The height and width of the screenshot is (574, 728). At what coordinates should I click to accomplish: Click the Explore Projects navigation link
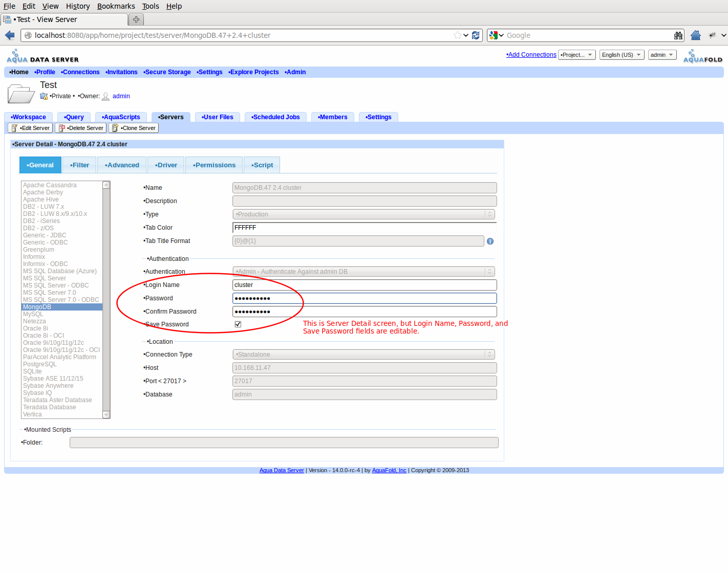[253, 72]
